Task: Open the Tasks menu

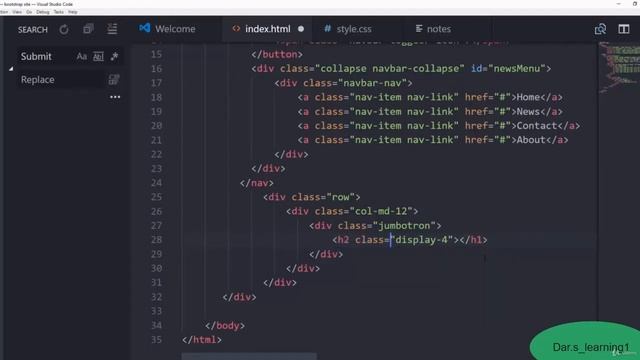Action: click(59, 12)
